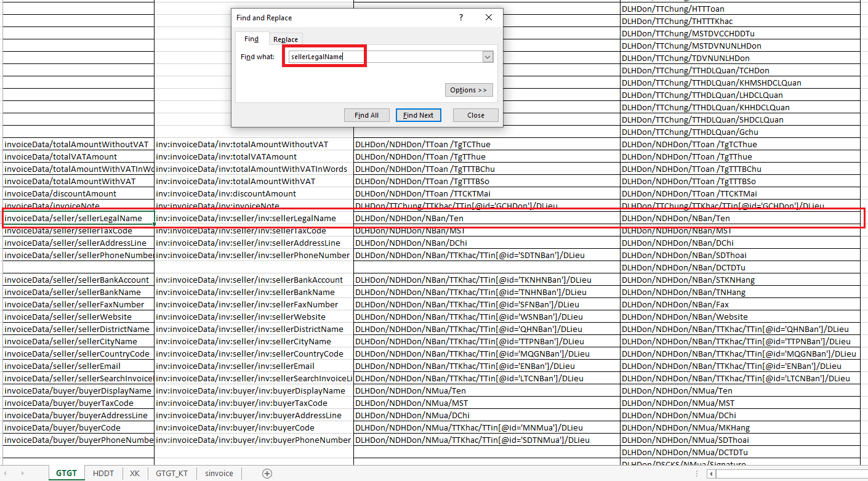Select cell DLHDon/NDHDon/NBan/STKNHang

point(741,280)
